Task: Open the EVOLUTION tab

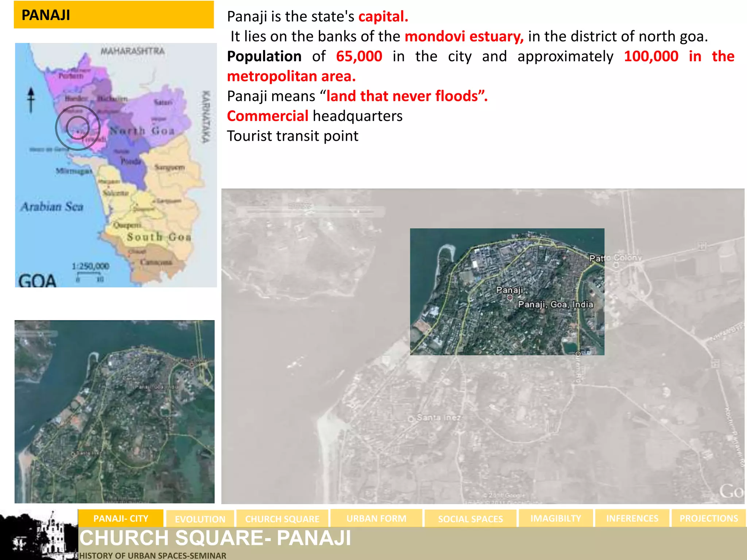Action: coord(200,518)
